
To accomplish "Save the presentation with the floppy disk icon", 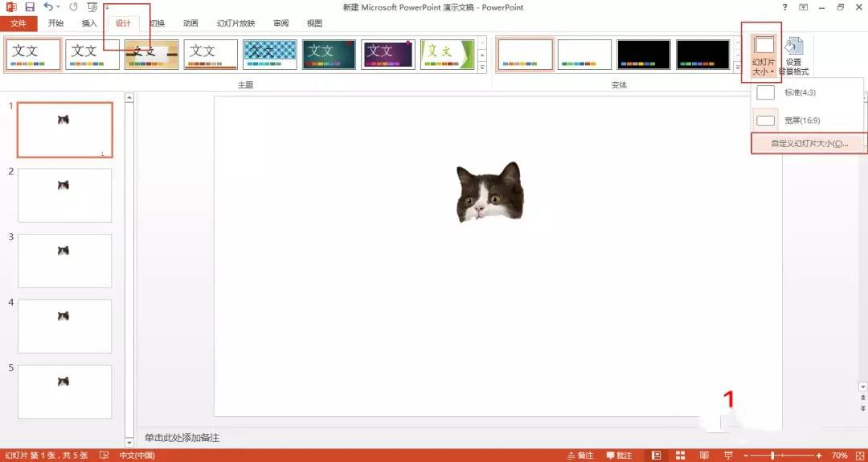I will click(x=30, y=7).
